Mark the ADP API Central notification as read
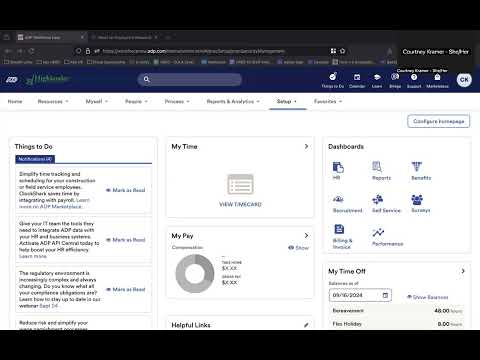The height and width of the screenshot is (360, 480). 125,240
